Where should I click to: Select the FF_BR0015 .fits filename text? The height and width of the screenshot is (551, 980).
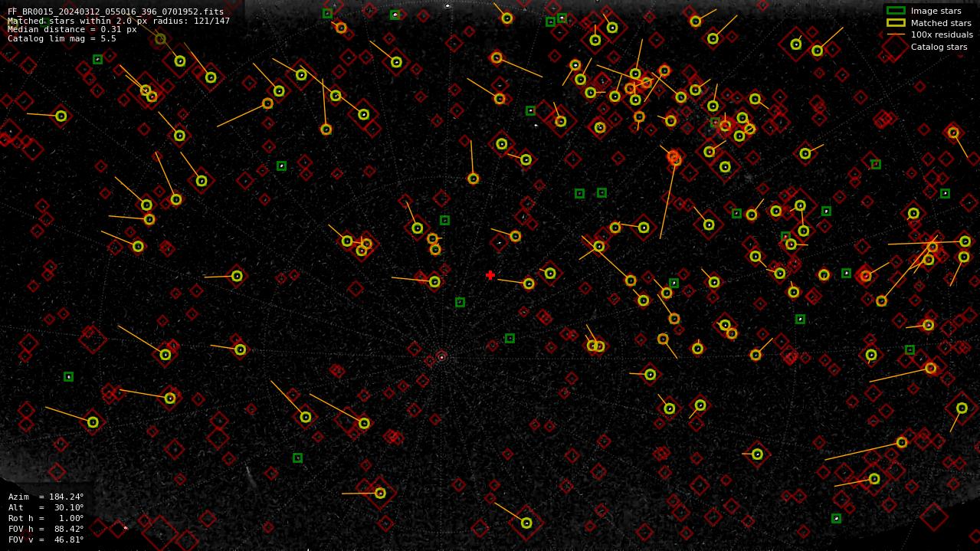(116, 12)
